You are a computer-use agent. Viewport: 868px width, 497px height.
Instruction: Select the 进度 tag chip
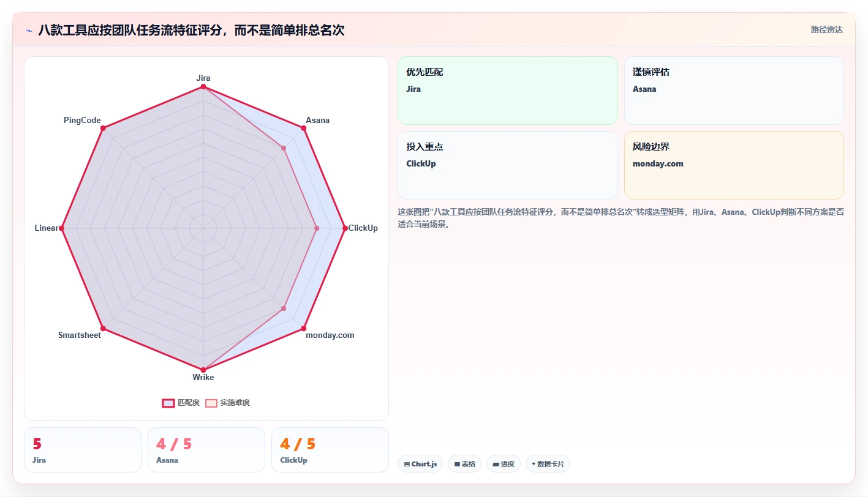pyautogui.click(x=504, y=464)
